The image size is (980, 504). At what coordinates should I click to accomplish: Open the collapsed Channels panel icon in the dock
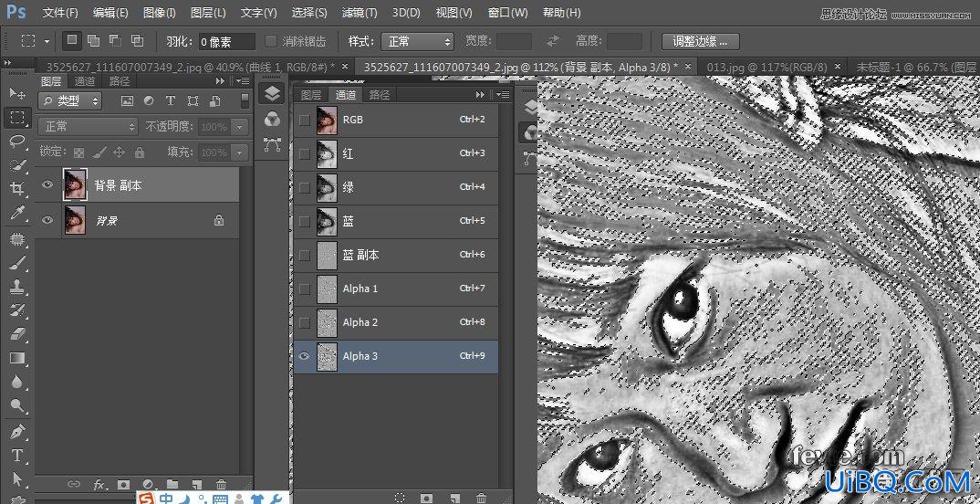point(272,119)
